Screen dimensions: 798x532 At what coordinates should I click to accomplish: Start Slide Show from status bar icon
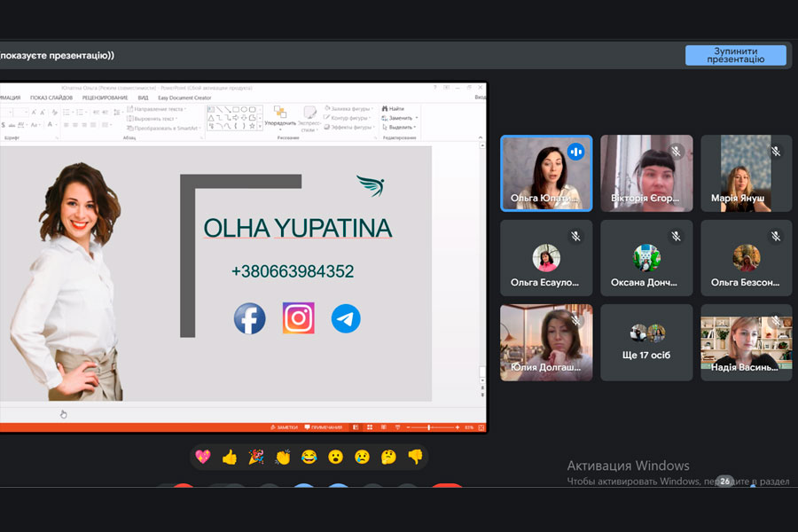click(x=397, y=427)
